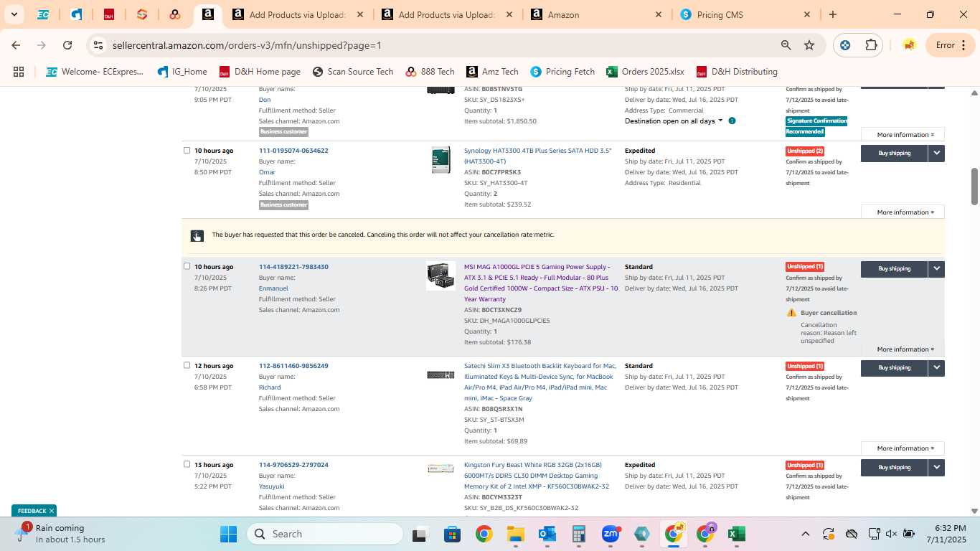Open the tab search dropdown arrow
The image size is (980, 551).
pyautogui.click(x=14, y=14)
